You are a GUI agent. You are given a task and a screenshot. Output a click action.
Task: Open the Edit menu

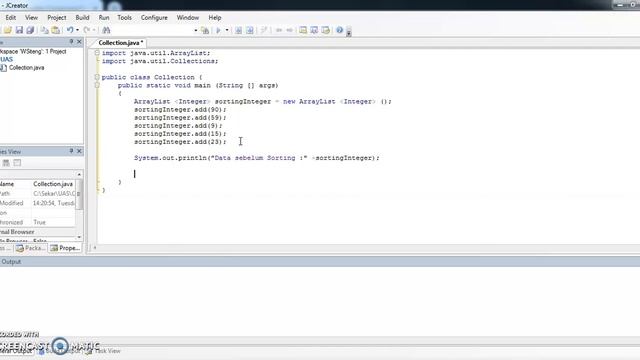point(11,18)
